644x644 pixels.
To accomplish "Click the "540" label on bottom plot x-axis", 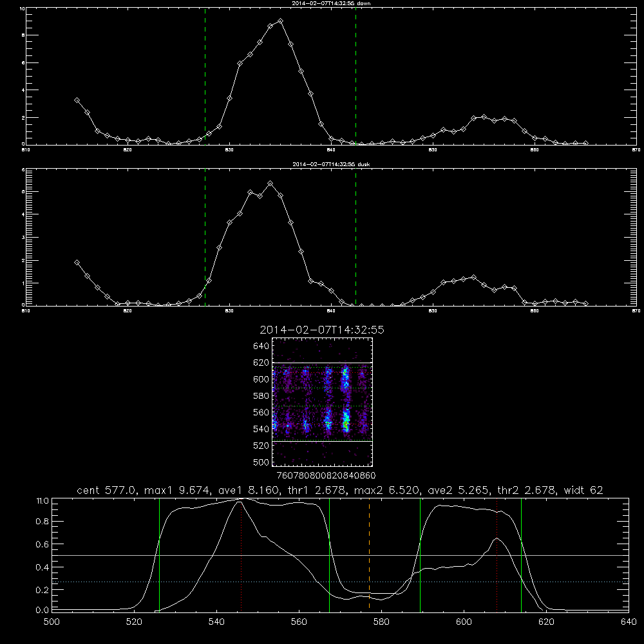I will click(216, 622).
